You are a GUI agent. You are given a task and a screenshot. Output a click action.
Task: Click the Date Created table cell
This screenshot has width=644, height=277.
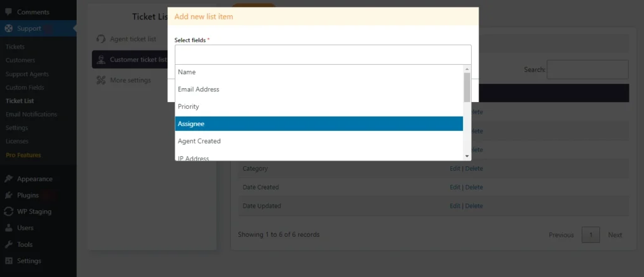[261, 187]
